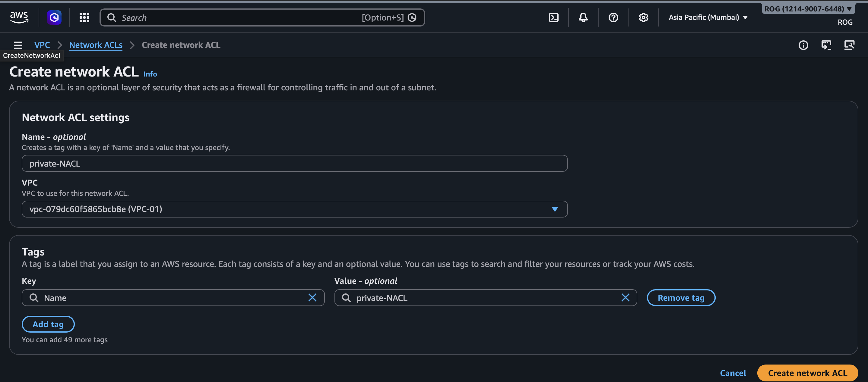Click into the Name optional input field

(294, 163)
